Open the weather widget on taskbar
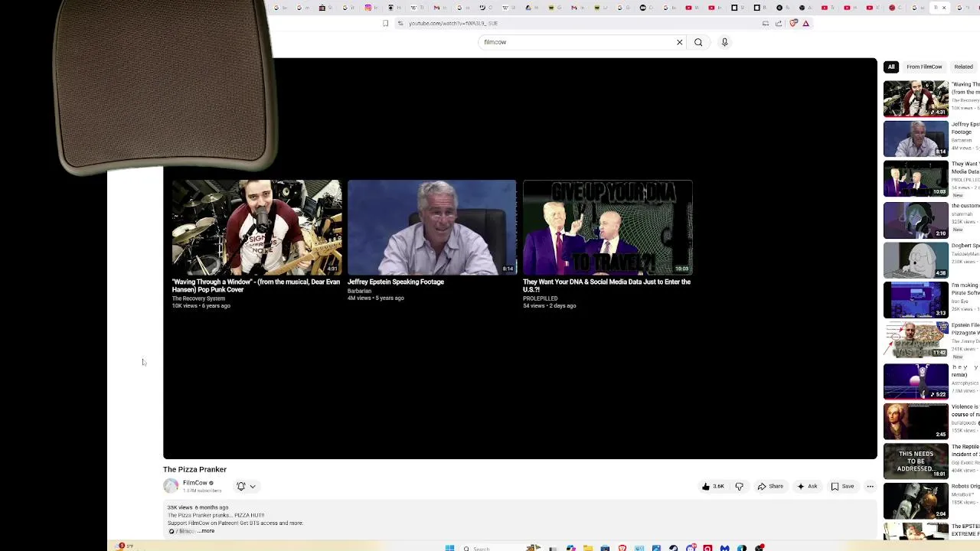980x551 pixels. point(125,546)
